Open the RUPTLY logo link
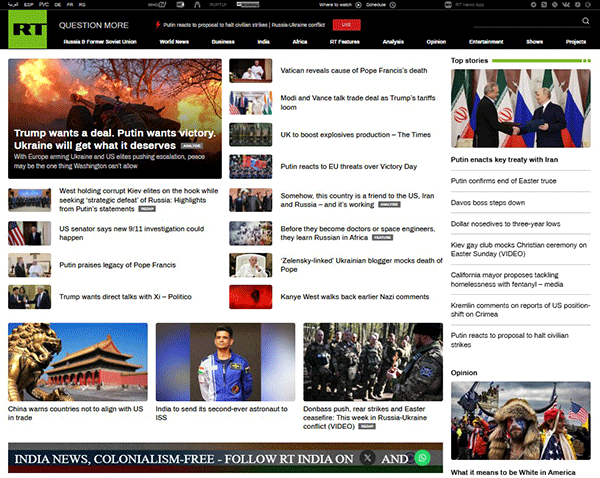The height and width of the screenshot is (478, 600). pyautogui.click(x=218, y=5)
